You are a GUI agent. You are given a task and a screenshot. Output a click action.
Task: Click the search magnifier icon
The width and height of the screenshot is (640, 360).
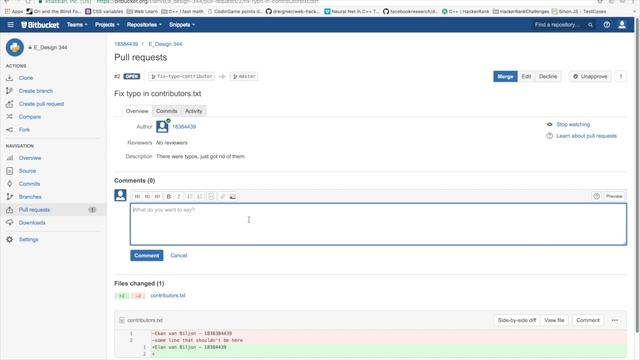pos(590,25)
